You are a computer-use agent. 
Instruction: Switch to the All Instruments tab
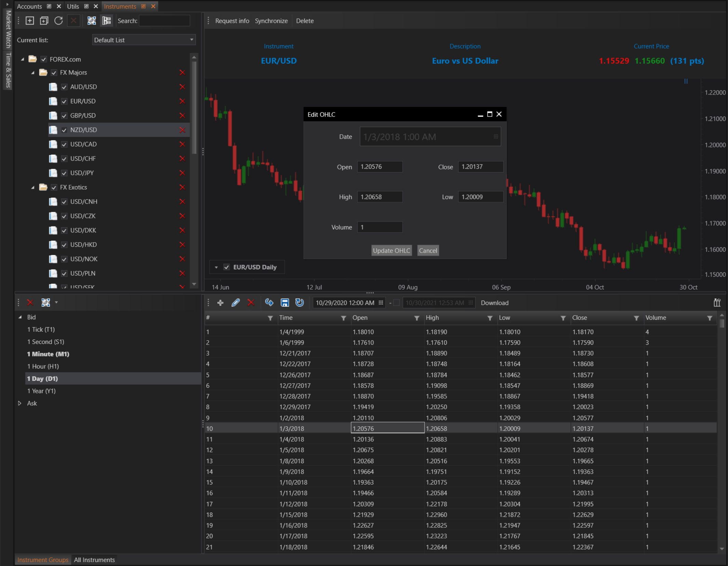point(94,560)
